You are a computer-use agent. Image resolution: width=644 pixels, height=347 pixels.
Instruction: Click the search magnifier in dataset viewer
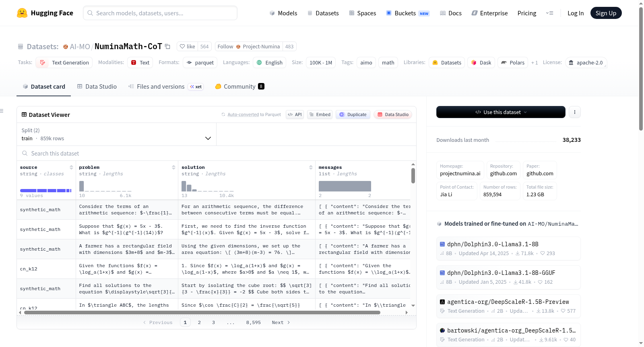coord(25,153)
